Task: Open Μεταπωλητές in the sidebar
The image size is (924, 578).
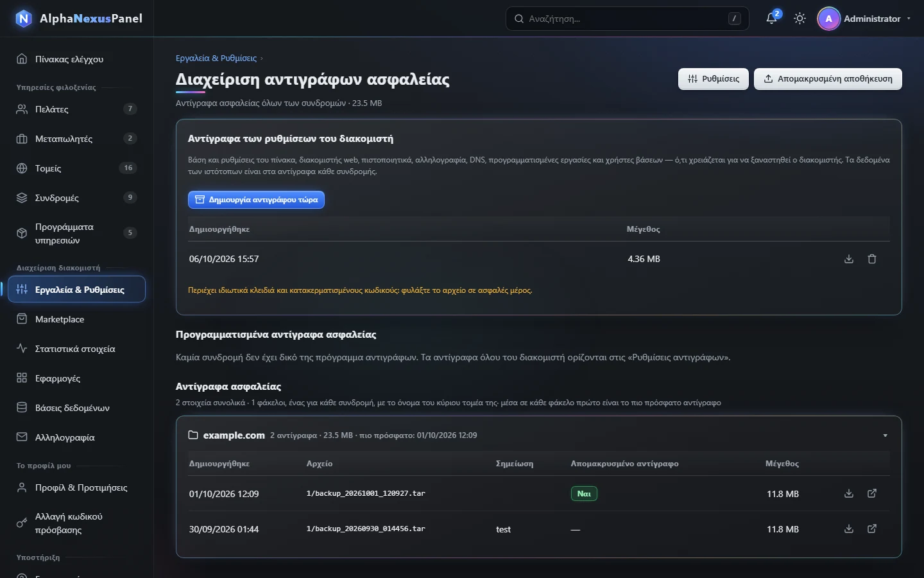Action: click(x=77, y=139)
